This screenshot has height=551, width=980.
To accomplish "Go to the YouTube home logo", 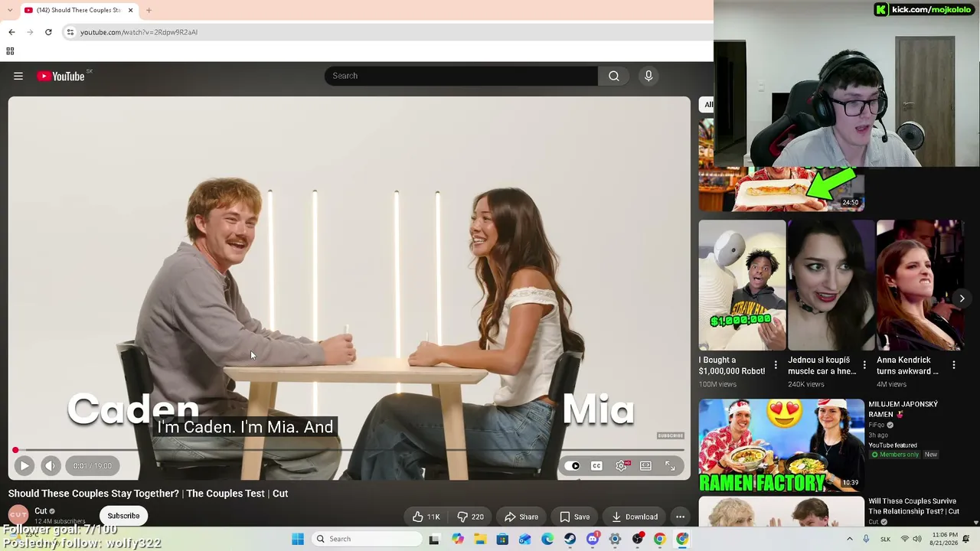I will [x=60, y=76].
